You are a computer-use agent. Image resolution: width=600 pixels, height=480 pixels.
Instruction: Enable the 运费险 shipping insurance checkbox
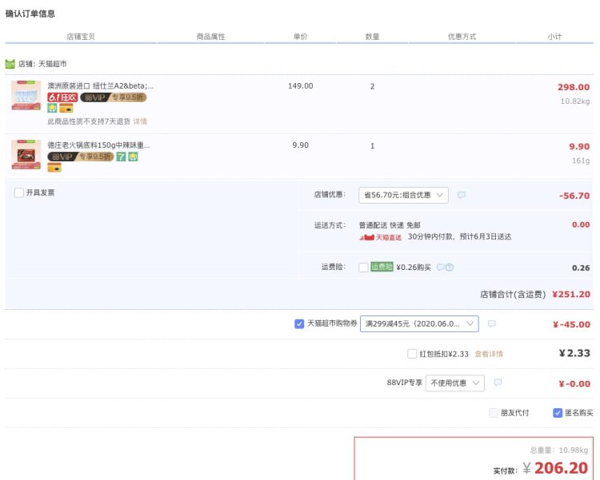[x=363, y=267]
